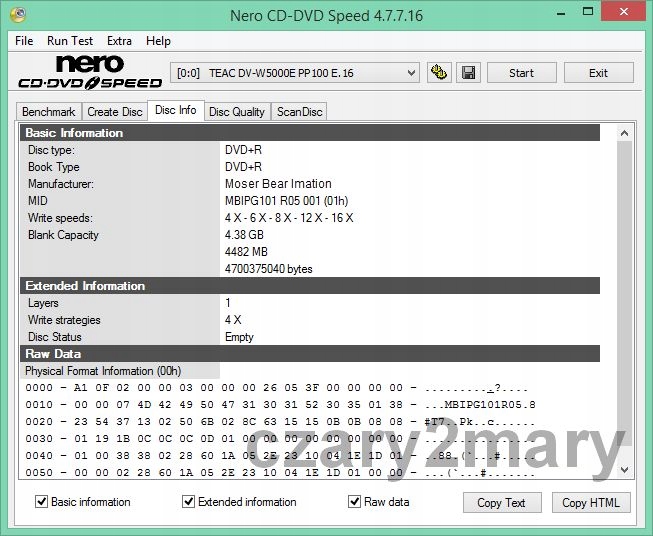The height and width of the screenshot is (536, 653).
Task: Open the Create Disc tab
Action: coord(114,112)
